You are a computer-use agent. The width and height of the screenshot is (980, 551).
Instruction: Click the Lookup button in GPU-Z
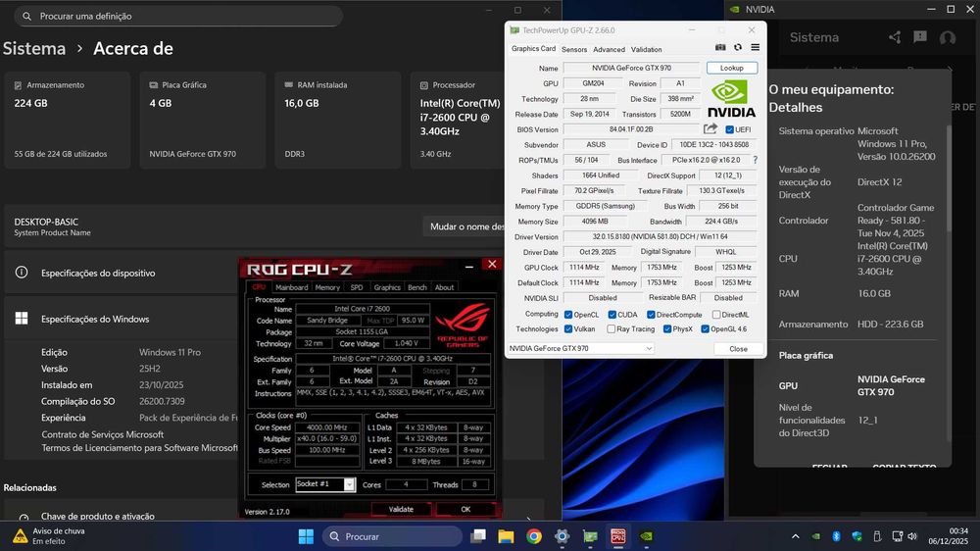tap(732, 68)
